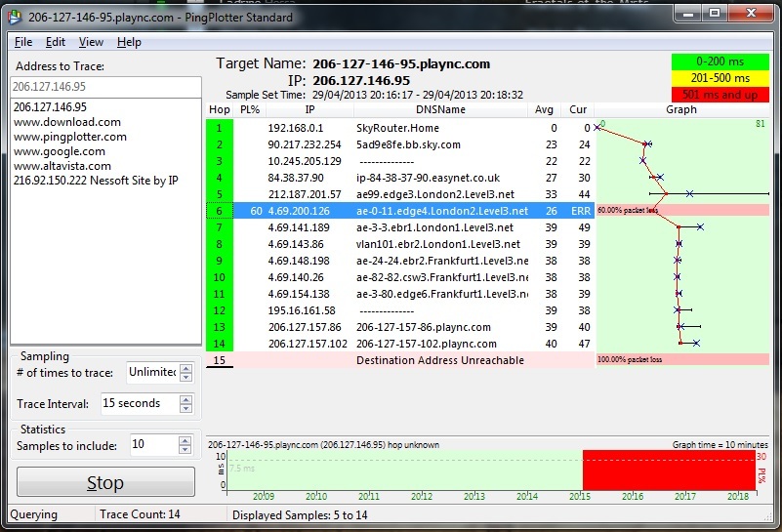Open the File menu
Viewport: 782px width, 532px height.
tap(23, 42)
